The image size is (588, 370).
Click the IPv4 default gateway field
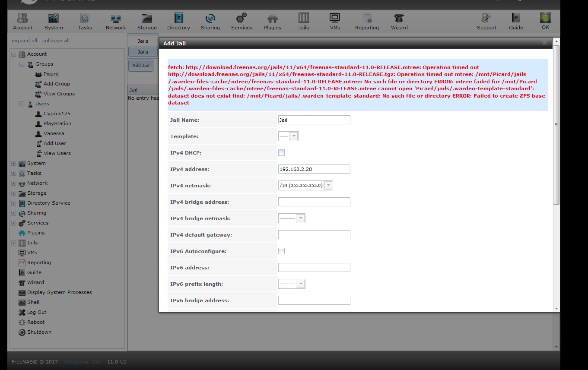tap(314, 235)
